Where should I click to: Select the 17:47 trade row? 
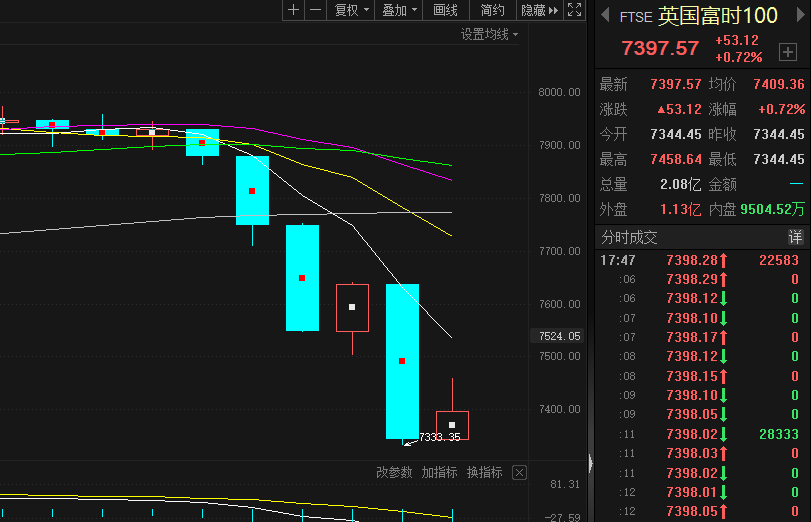pyautogui.click(x=700, y=261)
